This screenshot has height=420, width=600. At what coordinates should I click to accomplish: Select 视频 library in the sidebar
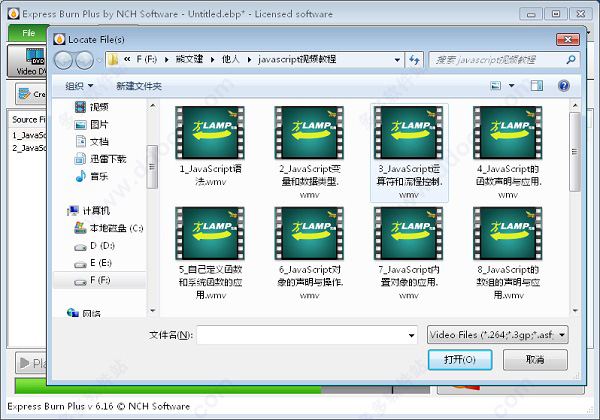point(92,107)
